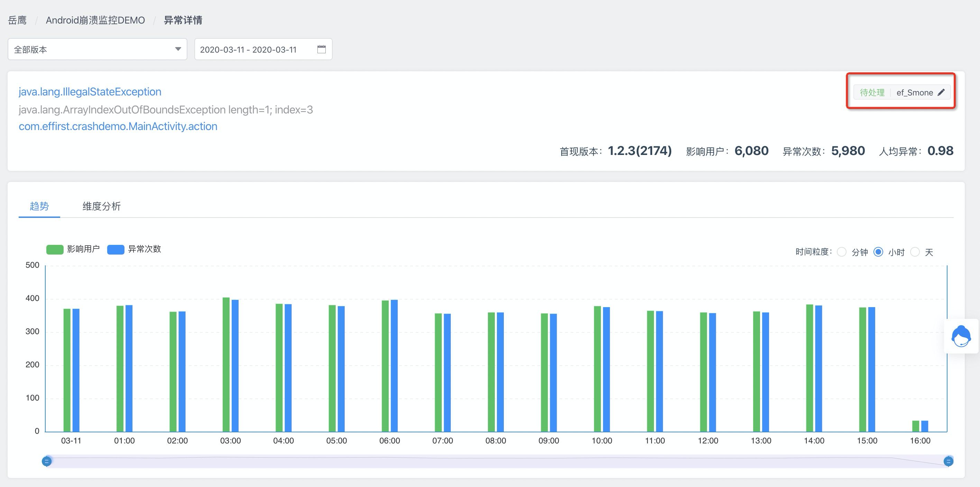Screen dimensions: 980x487
Task: Click the 异常次数 legend label
Action: (144, 249)
